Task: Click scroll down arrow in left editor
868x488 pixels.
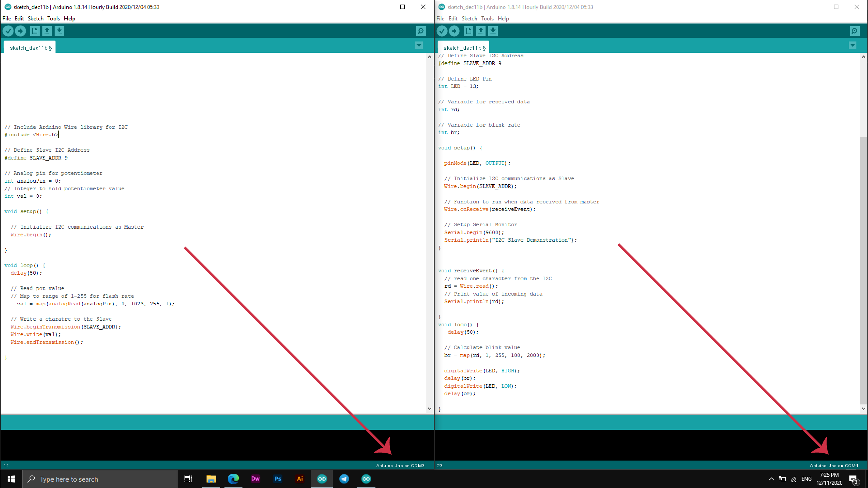Action: pos(430,409)
